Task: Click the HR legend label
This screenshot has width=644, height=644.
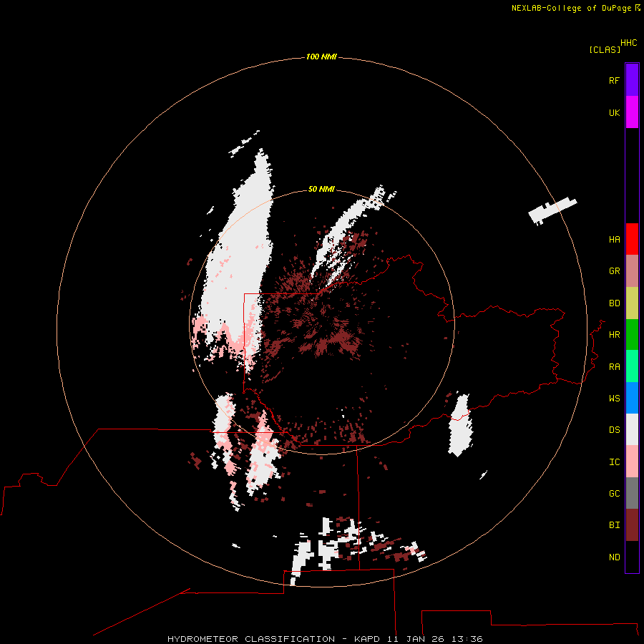Action: [x=614, y=335]
